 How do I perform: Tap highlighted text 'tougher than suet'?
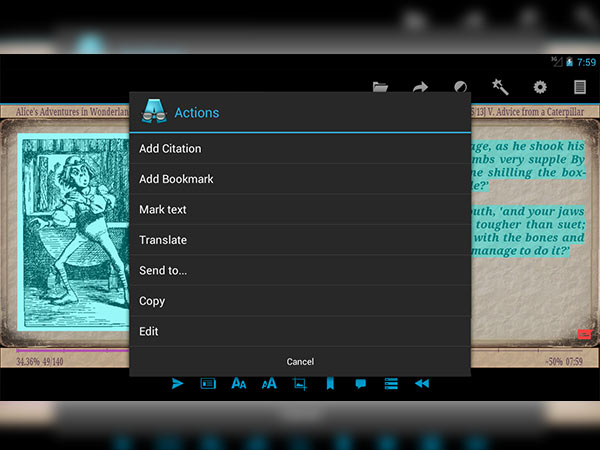click(x=530, y=224)
